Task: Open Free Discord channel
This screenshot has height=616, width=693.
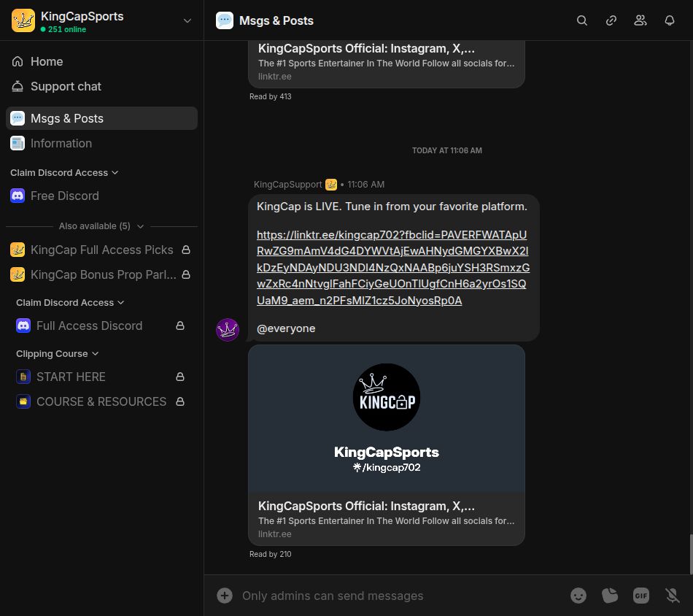Action: click(101, 196)
